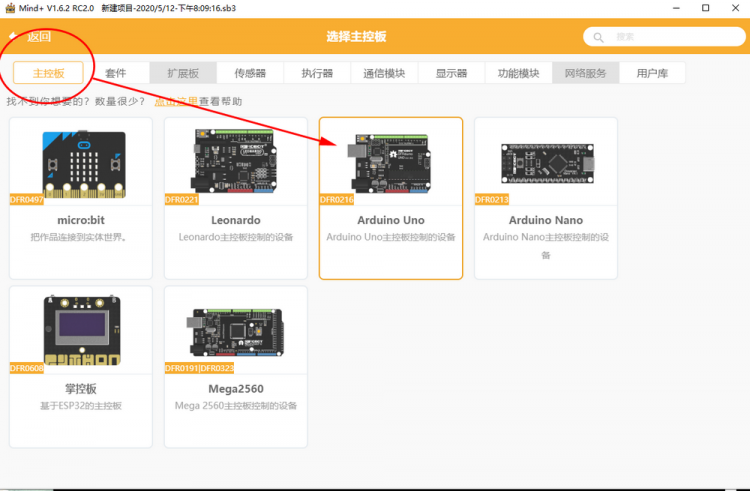Switch to the 传感器 tab
The height and width of the screenshot is (491, 750).
(250, 73)
